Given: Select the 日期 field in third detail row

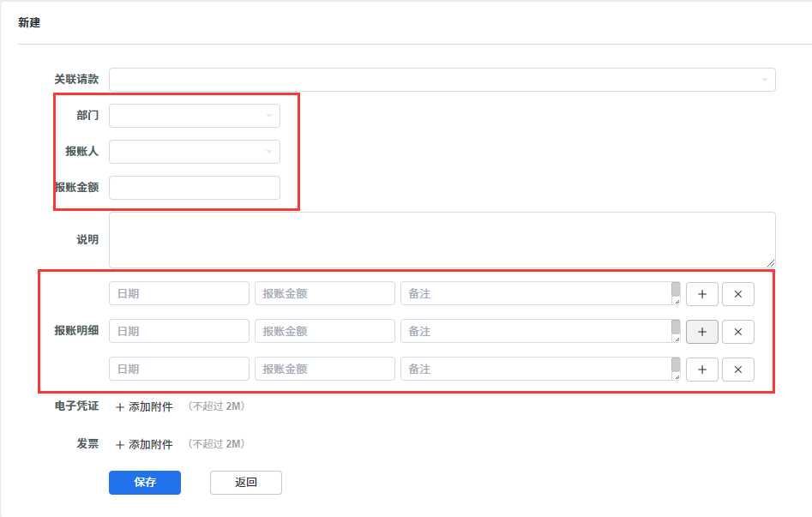Looking at the screenshot, I should tap(178, 369).
